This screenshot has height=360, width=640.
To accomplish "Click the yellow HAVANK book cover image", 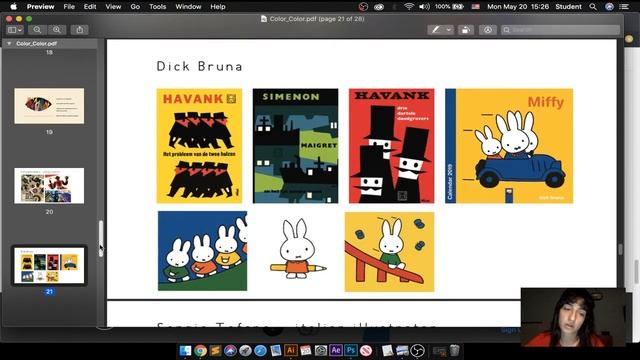I will pos(199,146).
